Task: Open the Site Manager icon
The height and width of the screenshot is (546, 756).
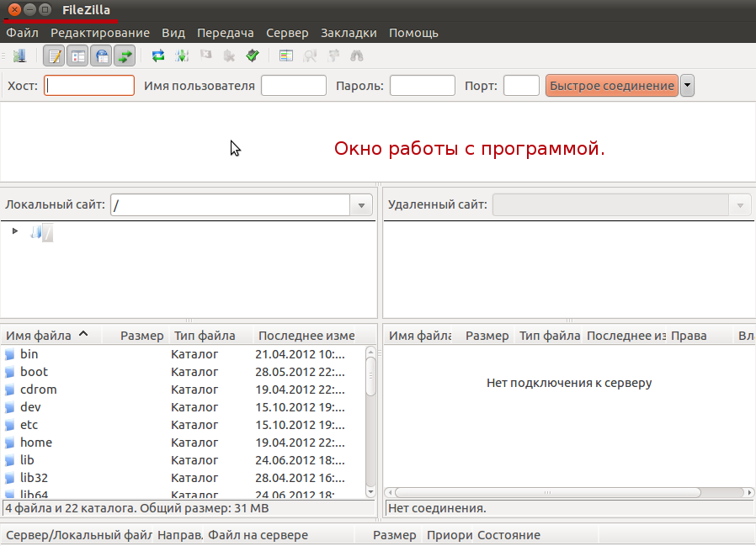Action: (19, 56)
